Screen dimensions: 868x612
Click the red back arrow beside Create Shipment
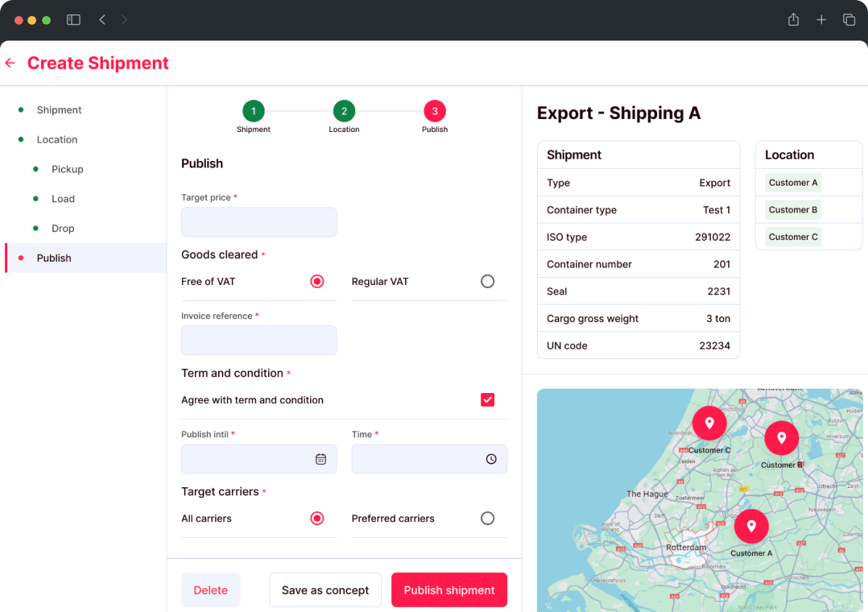[x=10, y=63]
